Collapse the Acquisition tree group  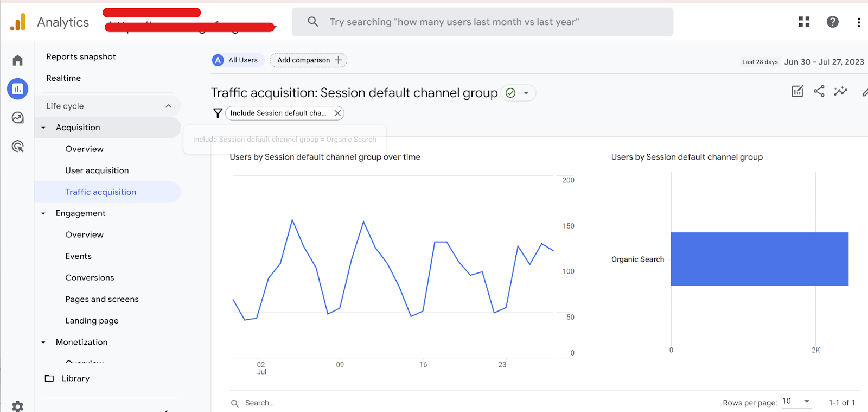(x=43, y=128)
